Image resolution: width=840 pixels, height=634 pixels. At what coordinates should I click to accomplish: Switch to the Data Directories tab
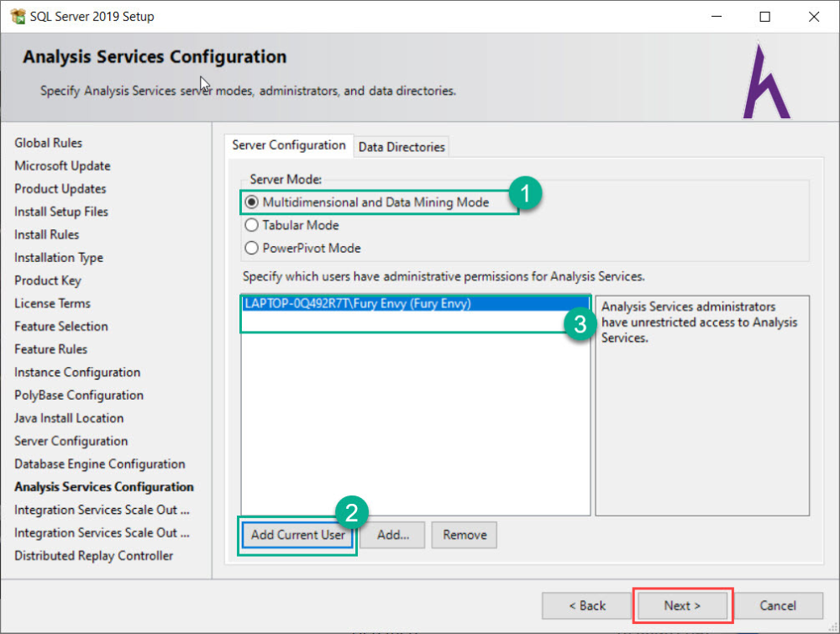click(x=402, y=147)
